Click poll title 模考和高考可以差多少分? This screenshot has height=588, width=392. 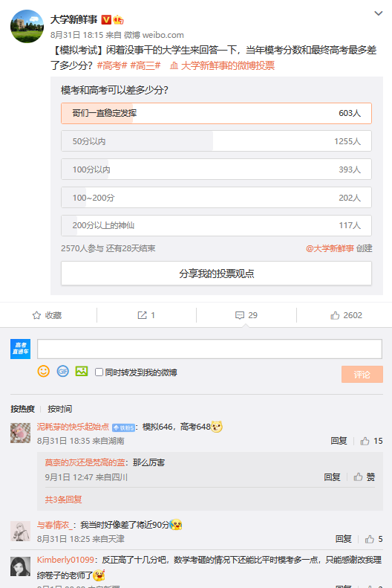coord(114,90)
